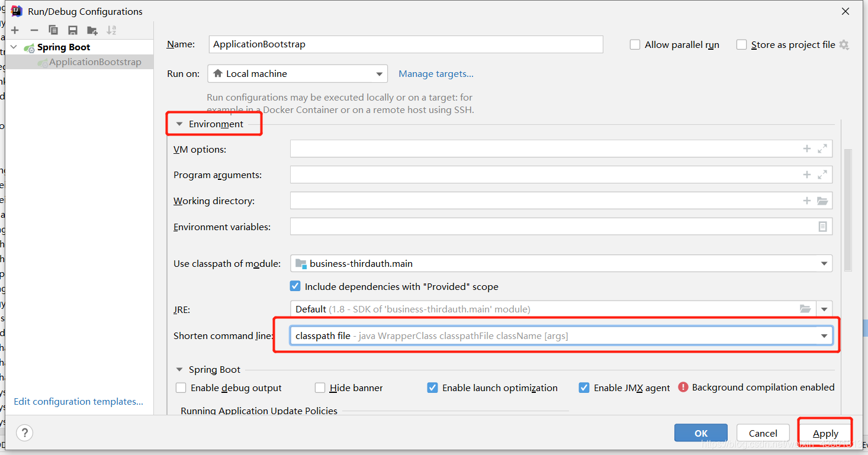
Task: Insert macro in Working directory field
Action: (806, 201)
